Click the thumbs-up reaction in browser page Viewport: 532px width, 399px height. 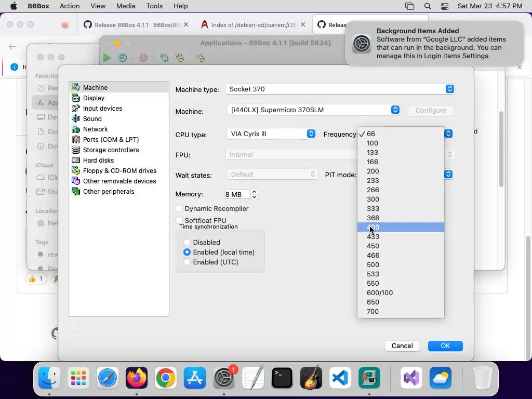[36, 279]
